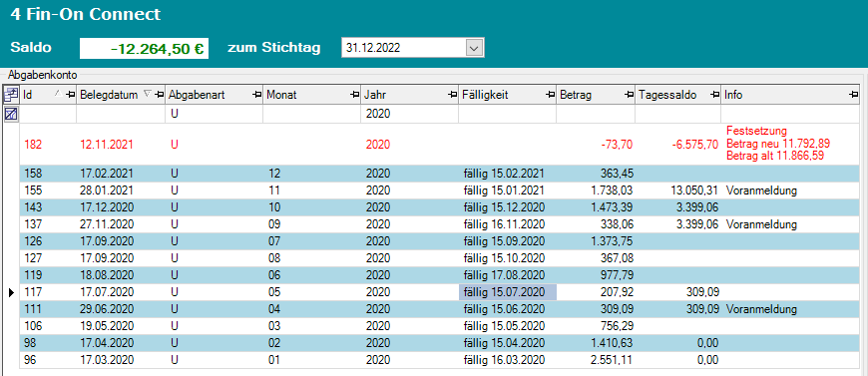Viewport: 868px width, 376px height.
Task: Toggle the pin on the Betrag column
Action: pos(629,95)
